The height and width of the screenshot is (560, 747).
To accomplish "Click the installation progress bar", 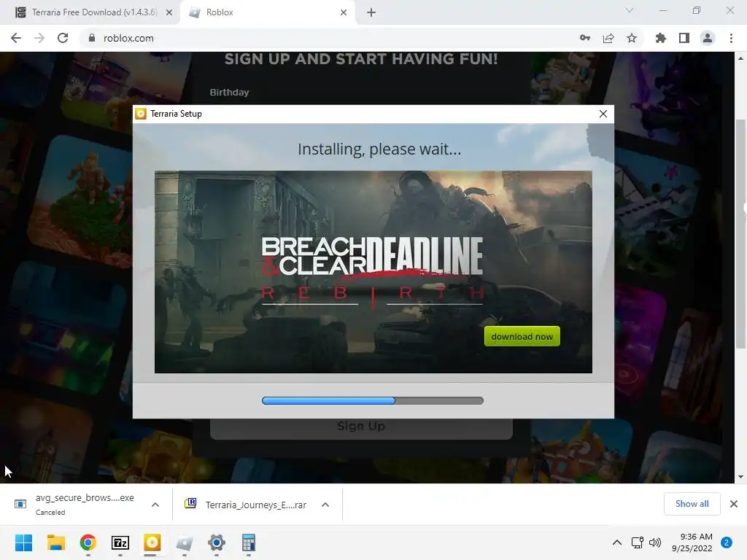I will point(373,400).
